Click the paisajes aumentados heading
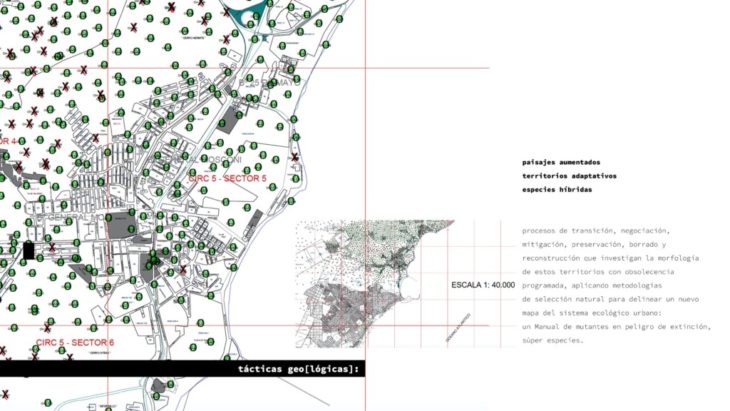 point(561,161)
